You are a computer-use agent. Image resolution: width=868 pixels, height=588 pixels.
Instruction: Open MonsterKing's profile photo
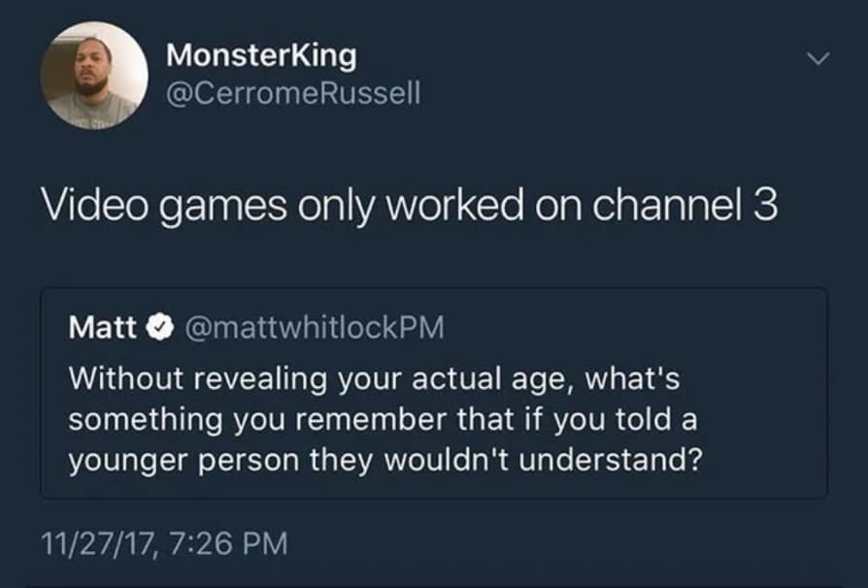(94, 77)
